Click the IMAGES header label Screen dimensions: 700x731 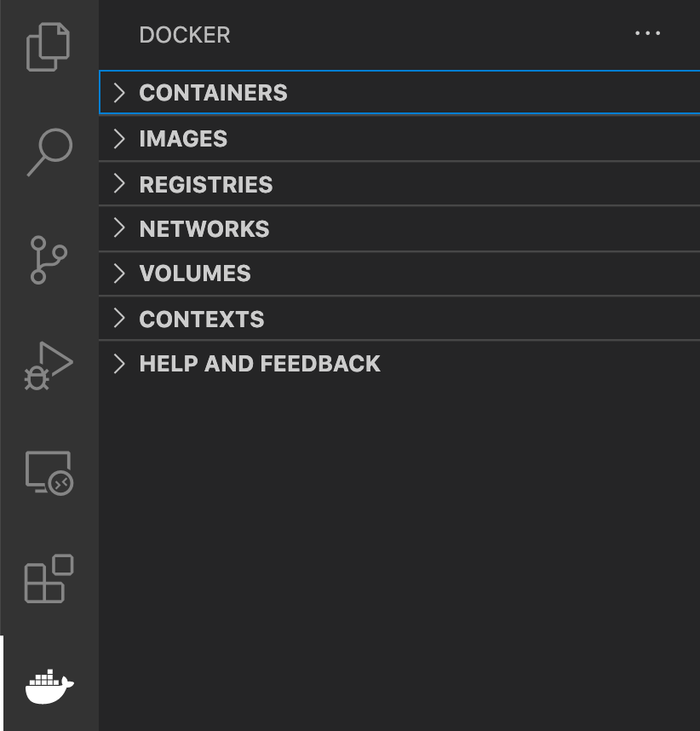tap(183, 138)
